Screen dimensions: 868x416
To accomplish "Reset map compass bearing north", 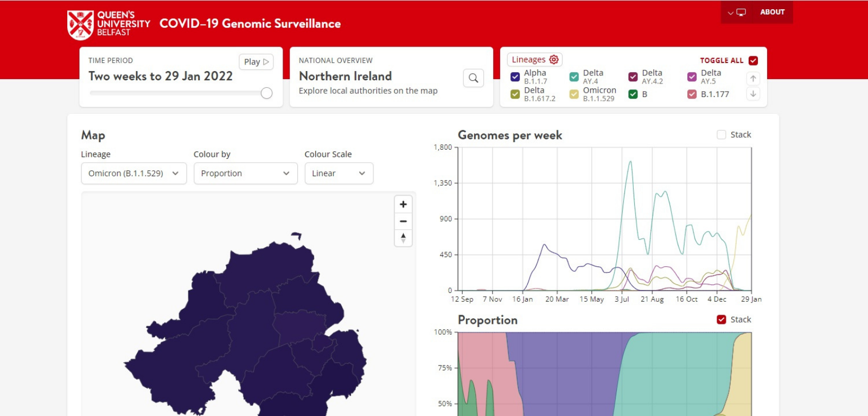I will click(x=403, y=238).
